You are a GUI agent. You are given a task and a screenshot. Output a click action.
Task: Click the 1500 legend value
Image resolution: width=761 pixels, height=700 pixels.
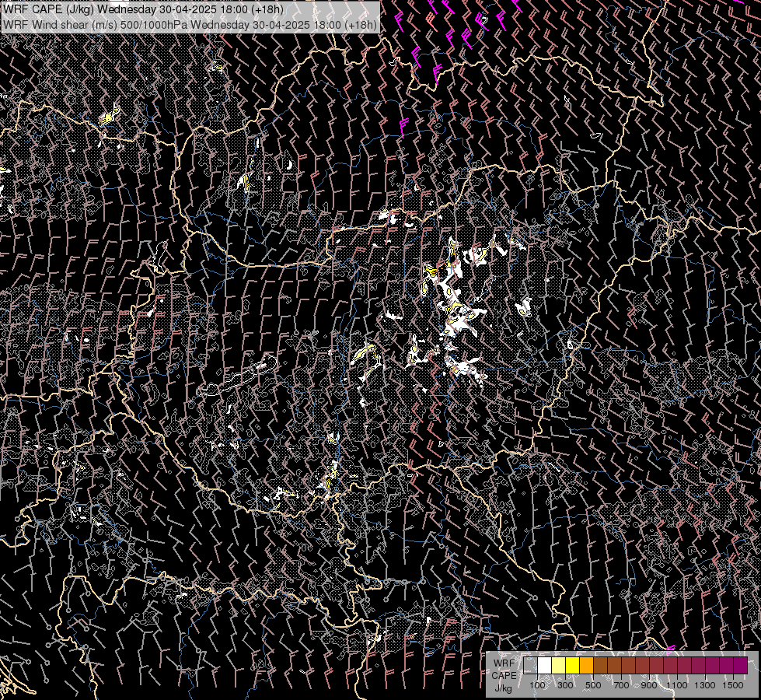pos(733,685)
